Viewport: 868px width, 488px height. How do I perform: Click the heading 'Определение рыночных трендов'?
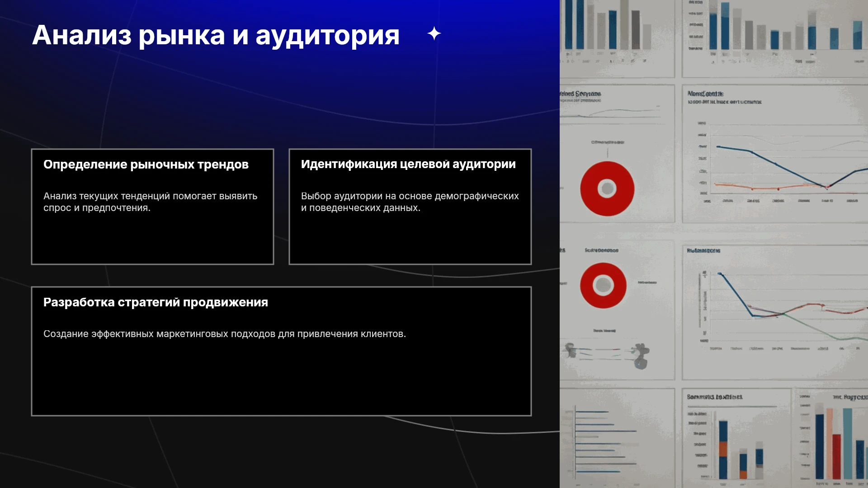point(146,164)
